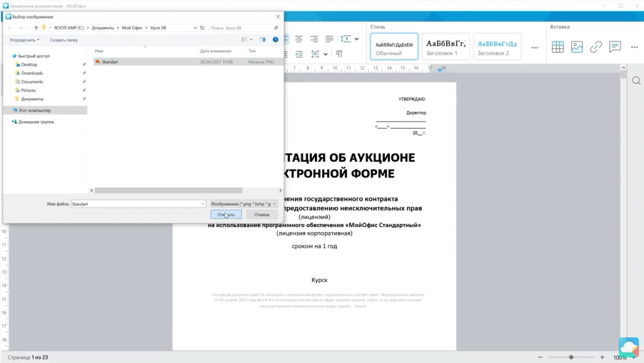Screen dimensions: 644x363
Task: Click dialog Help question icon
Action: click(x=275, y=40)
